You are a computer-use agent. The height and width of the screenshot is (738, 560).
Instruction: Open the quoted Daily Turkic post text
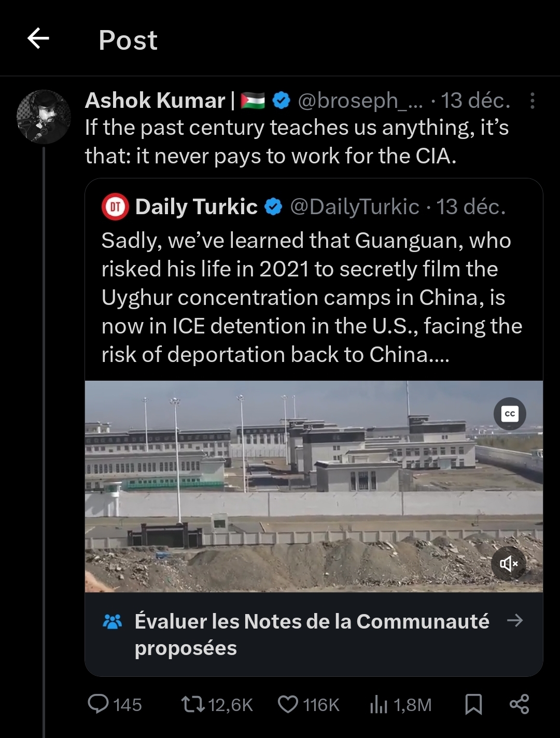pos(311,297)
